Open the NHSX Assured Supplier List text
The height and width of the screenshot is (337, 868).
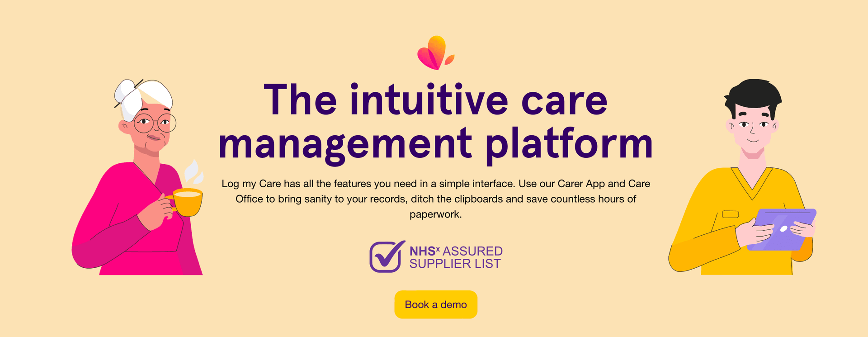tap(456, 257)
